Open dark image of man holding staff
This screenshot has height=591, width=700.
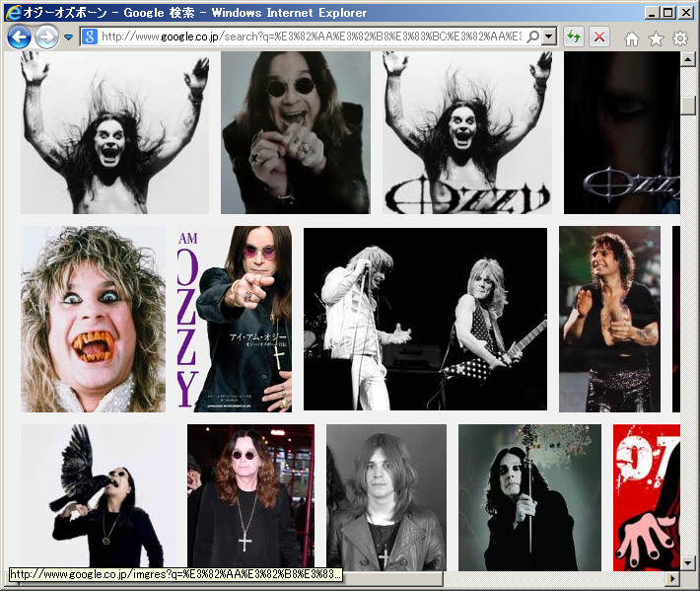point(529,497)
